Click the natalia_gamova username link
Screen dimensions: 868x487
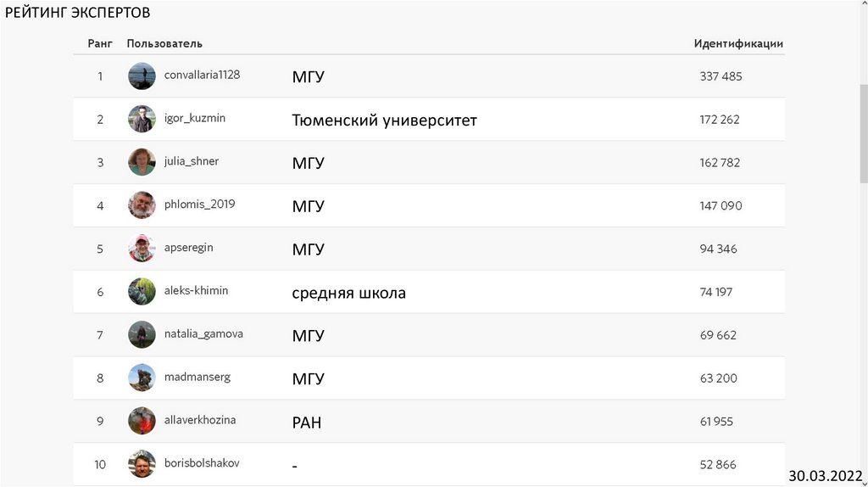click(x=203, y=334)
